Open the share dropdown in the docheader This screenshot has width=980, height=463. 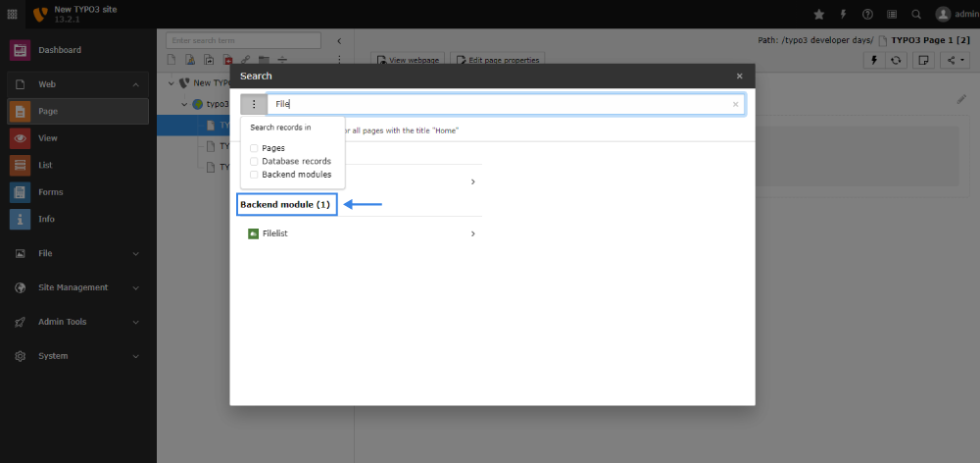(955, 60)
